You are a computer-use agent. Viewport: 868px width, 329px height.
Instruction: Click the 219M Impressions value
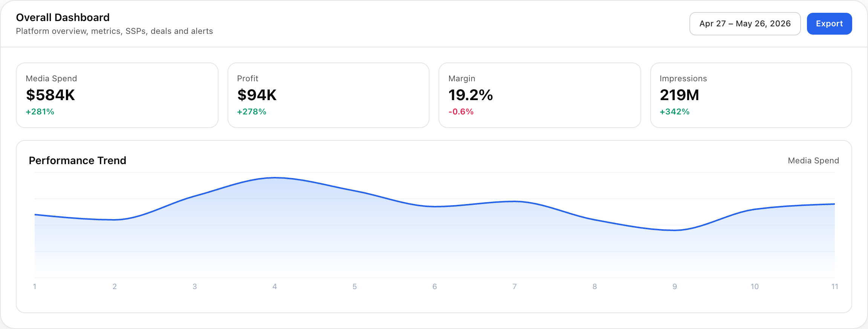coord(679,95)
